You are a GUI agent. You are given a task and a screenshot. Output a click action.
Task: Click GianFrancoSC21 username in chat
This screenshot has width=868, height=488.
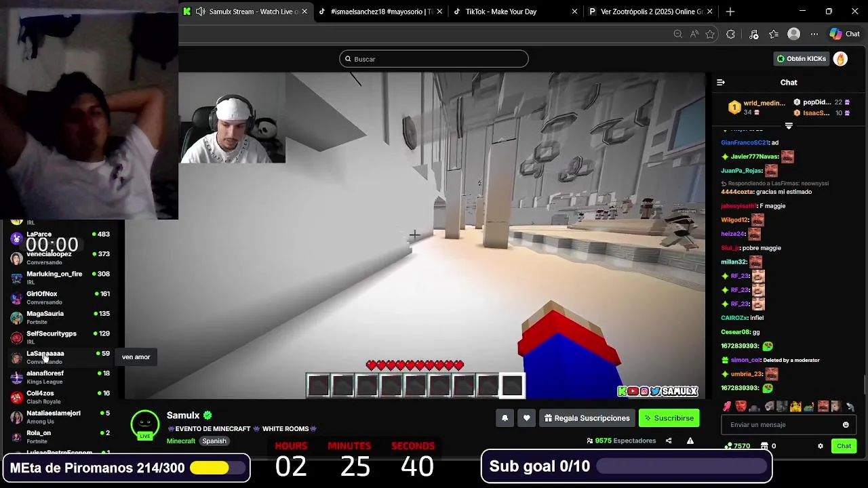[x=745, y=142]
